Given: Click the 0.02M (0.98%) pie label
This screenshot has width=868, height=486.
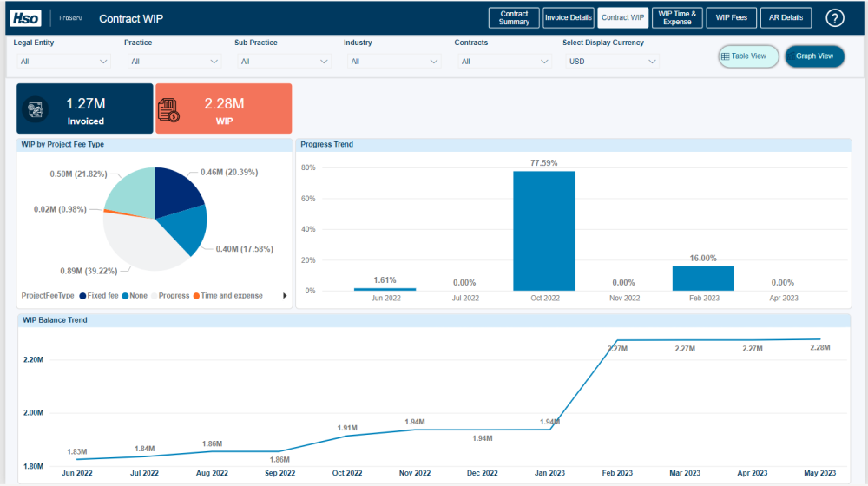Looking at the screenshot, I should [x=60, y=209].
